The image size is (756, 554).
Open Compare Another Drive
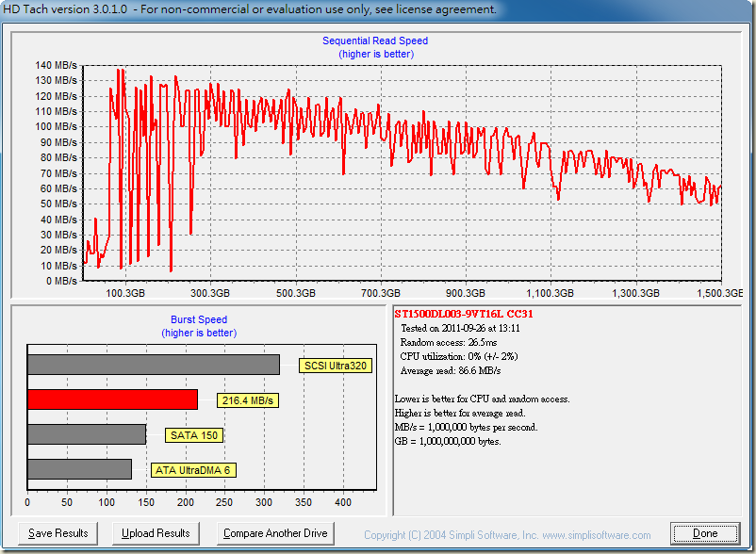[x=275, y=533]
